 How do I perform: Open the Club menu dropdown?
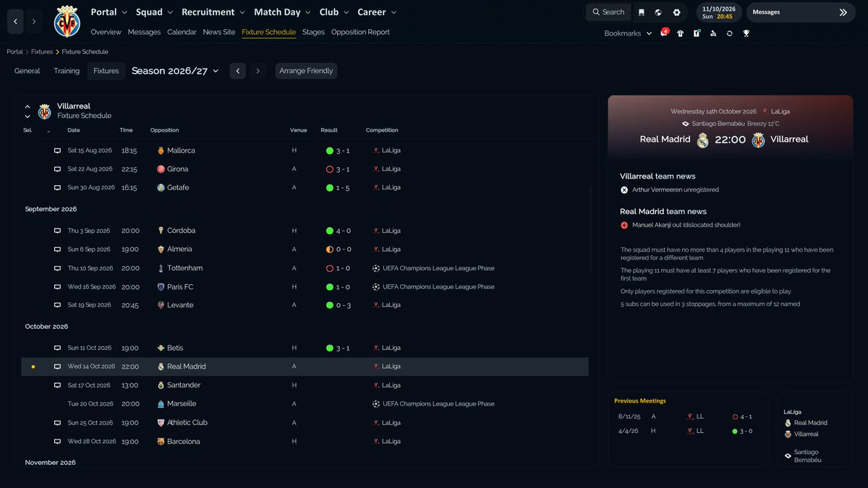335,12
